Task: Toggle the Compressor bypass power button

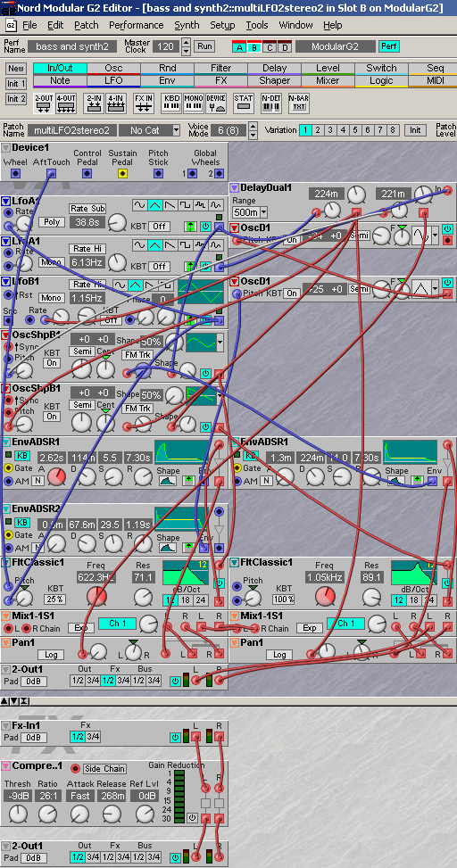Action: [x=192, y=816]
